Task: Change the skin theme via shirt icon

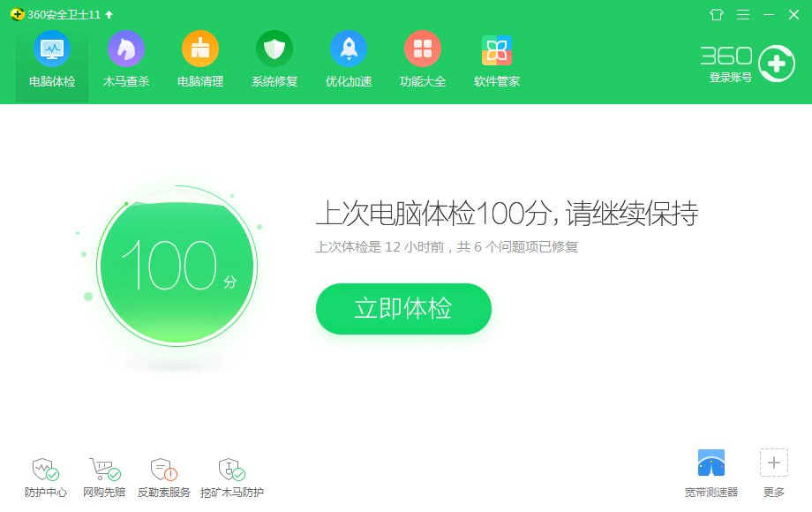Action: click(717, 14)
